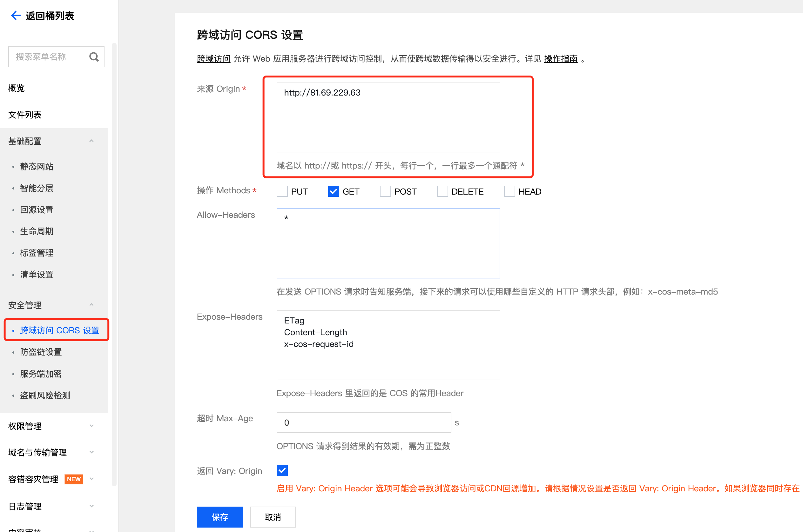Enable the DELETE method checkbox
This screenshot has height=532, width=803.
tap(442, 191)
